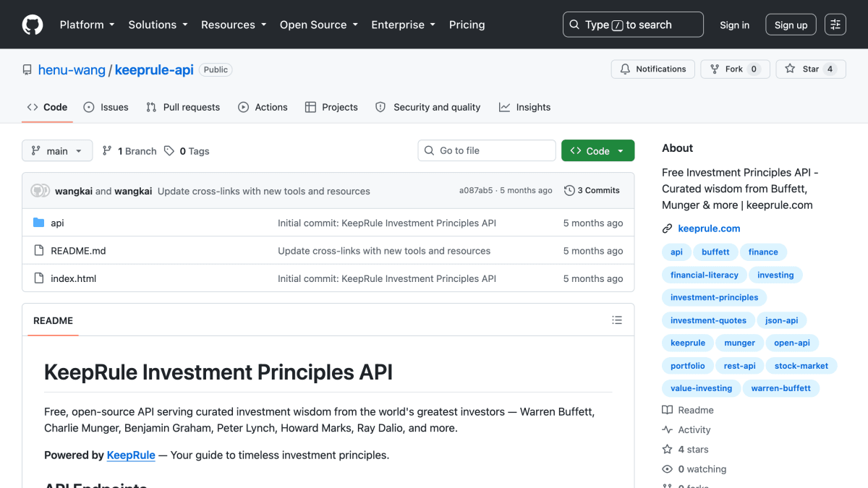
Task: Click the README.md file icon
Action: [x=39, y=251]
